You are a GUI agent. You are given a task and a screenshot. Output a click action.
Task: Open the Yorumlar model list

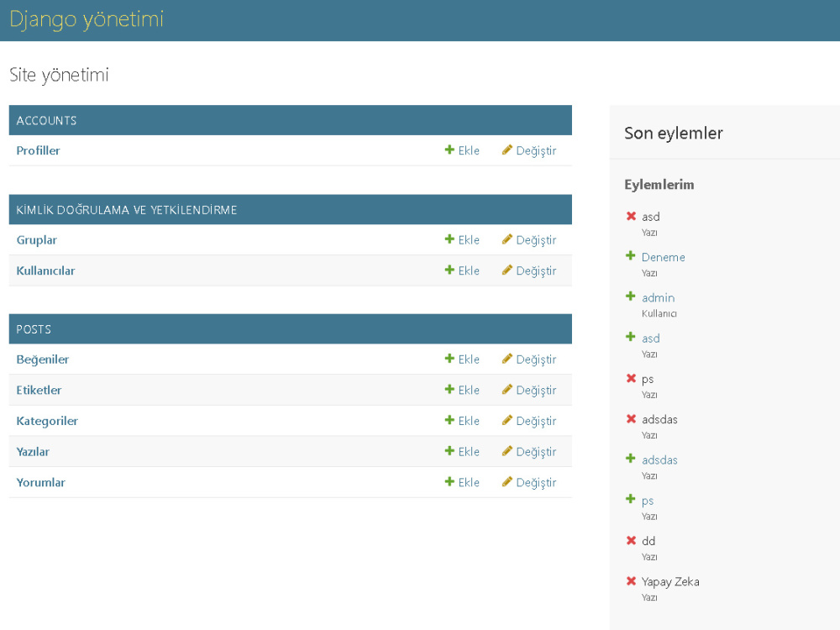pos(40,483)
